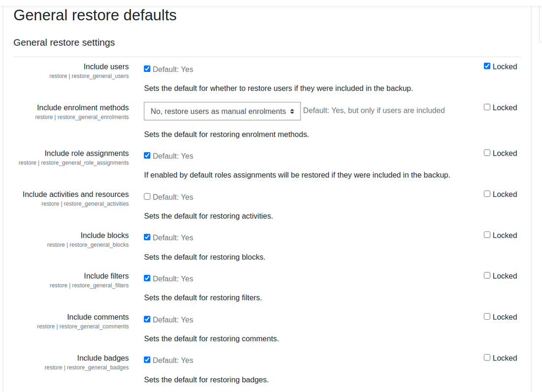
Task: Tick the Locked box for Include filters
Action: 487,275
